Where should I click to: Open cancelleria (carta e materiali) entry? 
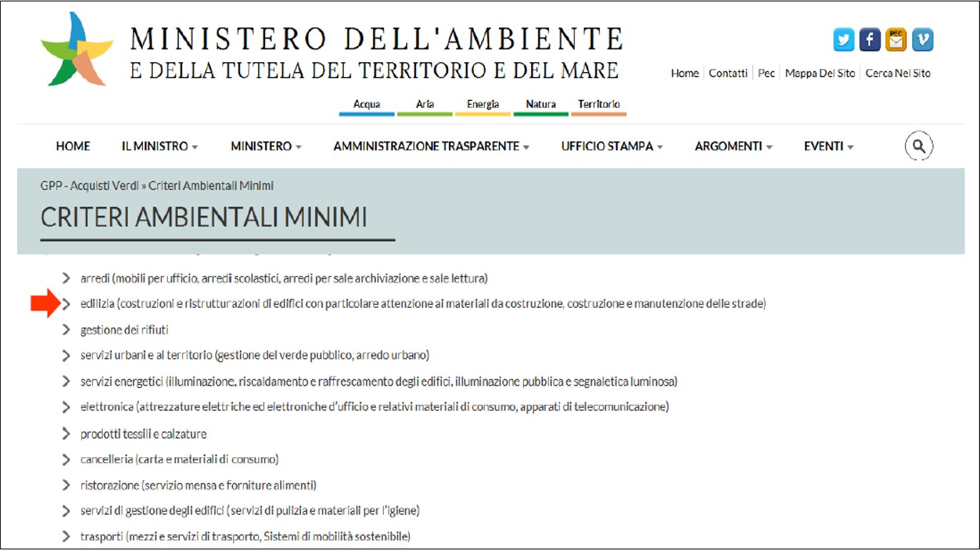[x=179, y=459]
